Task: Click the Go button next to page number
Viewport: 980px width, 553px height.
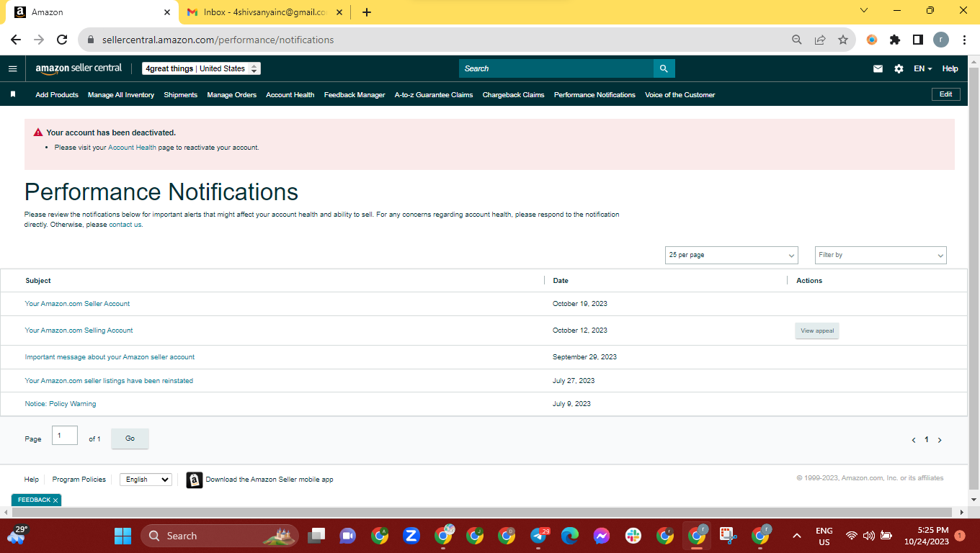Action: click(130, 439)
